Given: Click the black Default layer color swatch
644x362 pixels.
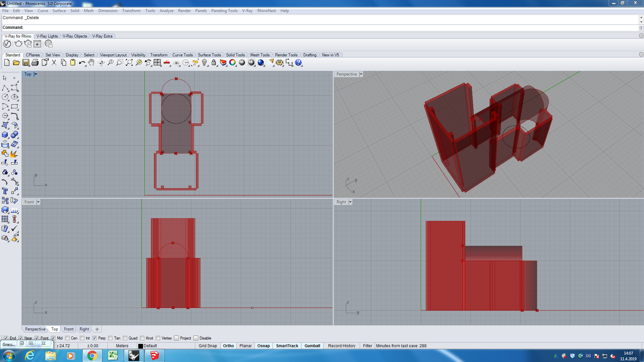Looking at the screenshot, I should pyautogui.click(x=141, y=346).
